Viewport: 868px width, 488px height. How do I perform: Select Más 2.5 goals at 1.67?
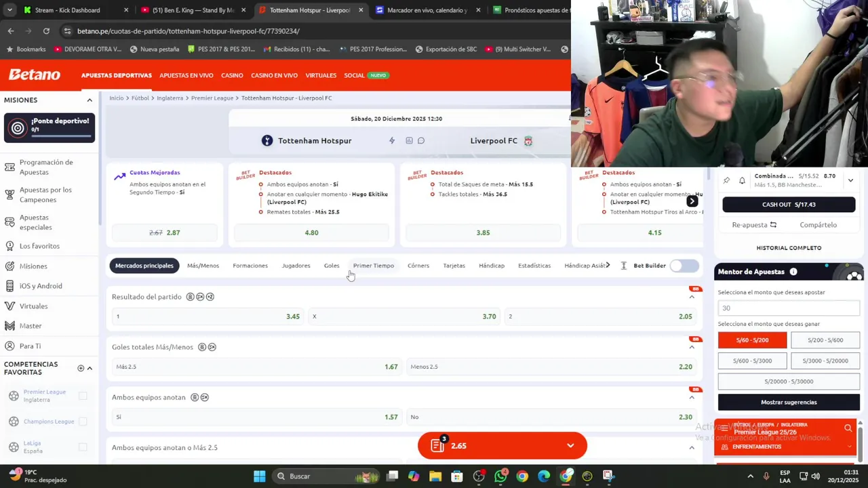pyautogui.click(x=256, y=367)
